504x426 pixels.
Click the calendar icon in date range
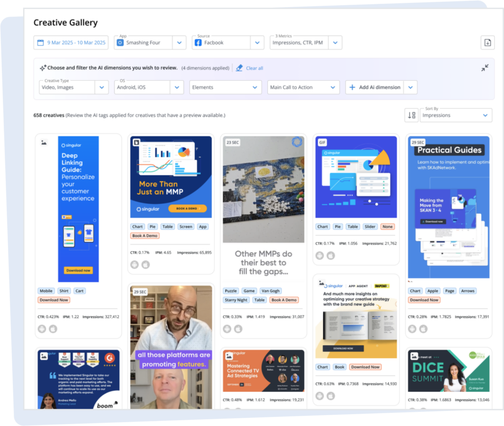(40, 43)
